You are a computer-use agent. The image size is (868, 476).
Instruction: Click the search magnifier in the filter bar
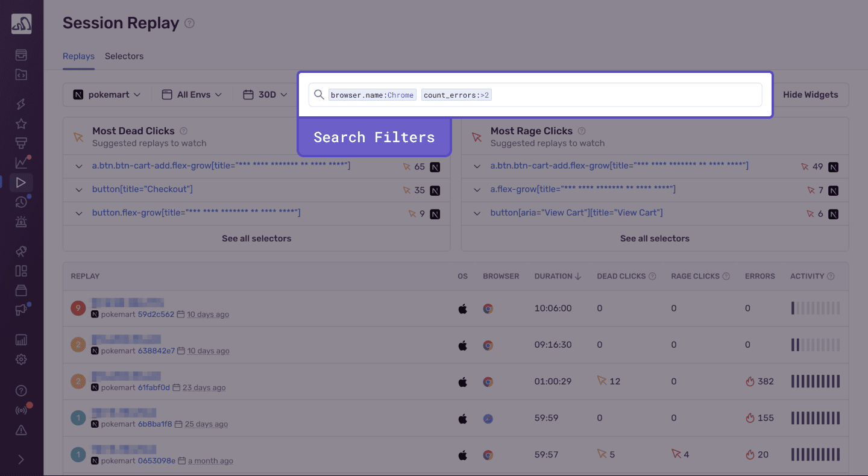[x=319, y=95]
